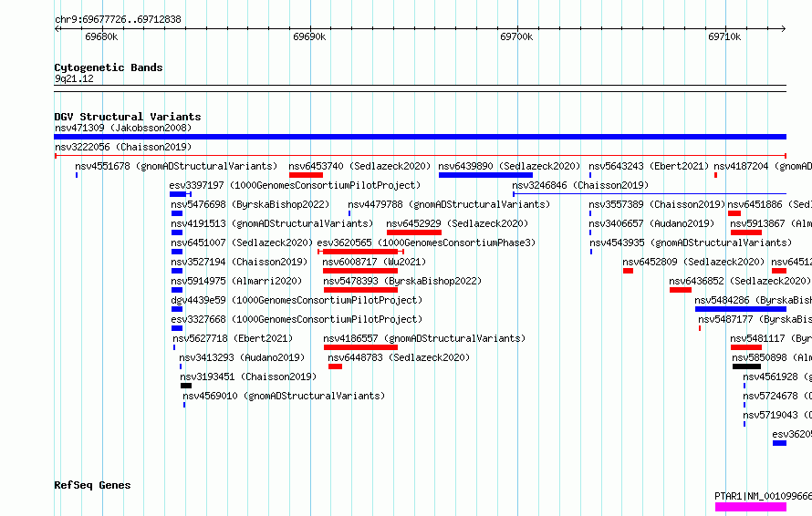Click nsv6453740 (Sedlazeck2020) label

click(x=359, y=166)
